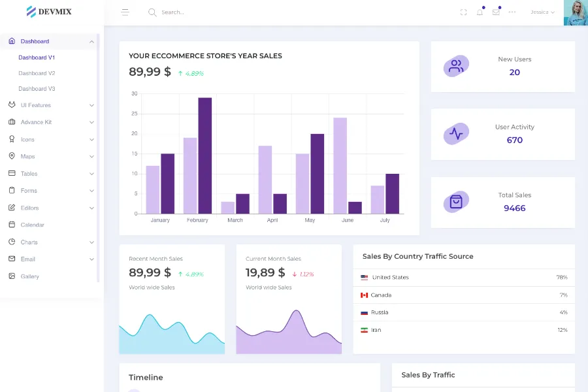
Task: Click the New Users people icon
Action: 456,66
